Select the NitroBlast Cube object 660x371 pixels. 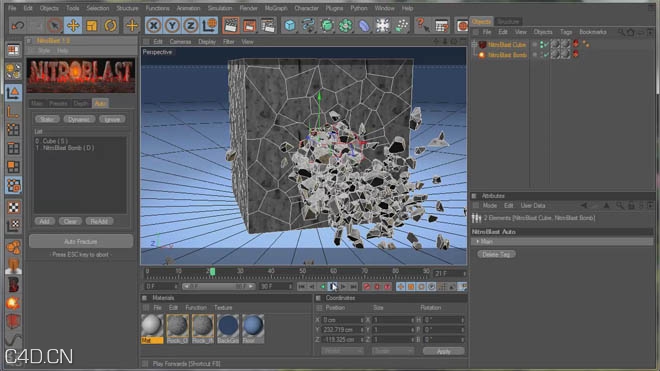507,45
